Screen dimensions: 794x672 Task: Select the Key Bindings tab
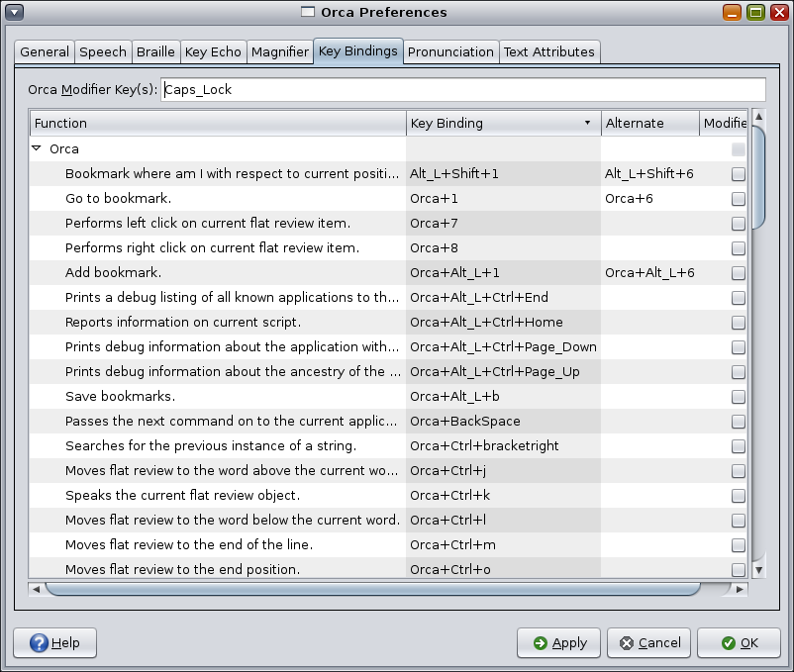(358, 51)
